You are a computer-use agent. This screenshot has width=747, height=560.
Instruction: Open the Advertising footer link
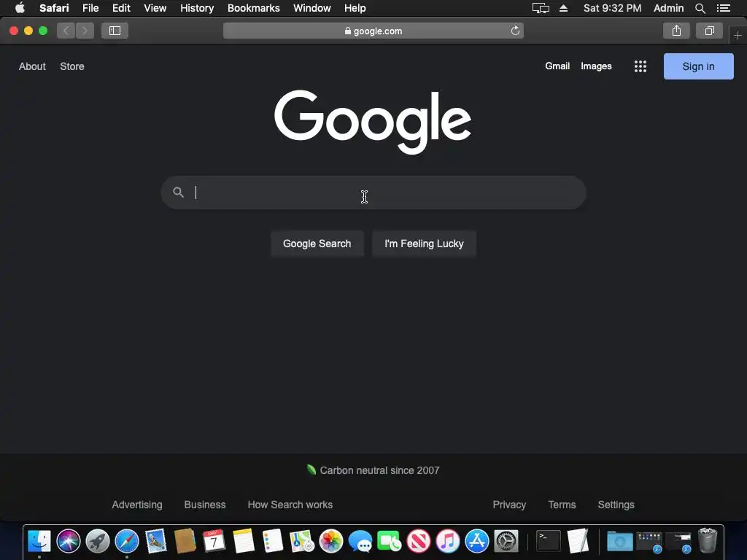click(x=137, y=505)
